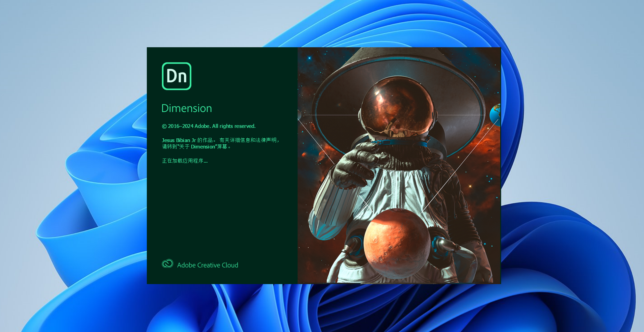The image size is (644, 332).
Task: Click the "© 2016–2024 Adobe. All rights reserved." line
Action: coord(209,126)
